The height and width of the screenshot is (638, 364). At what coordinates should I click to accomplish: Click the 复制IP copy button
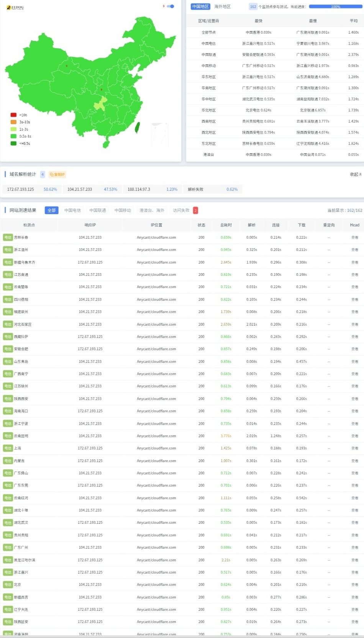57,174
